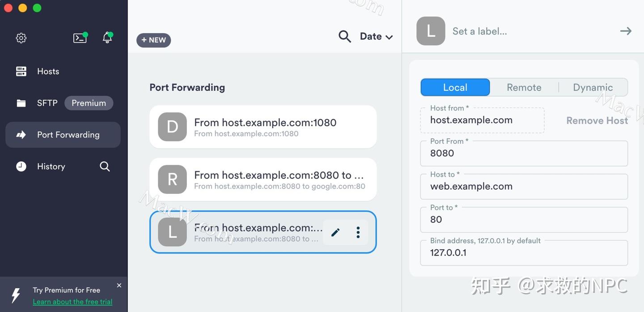Screen dimensions: 644x312
Task: Open the Date sorting dropdown
Action: coord(376,36)
